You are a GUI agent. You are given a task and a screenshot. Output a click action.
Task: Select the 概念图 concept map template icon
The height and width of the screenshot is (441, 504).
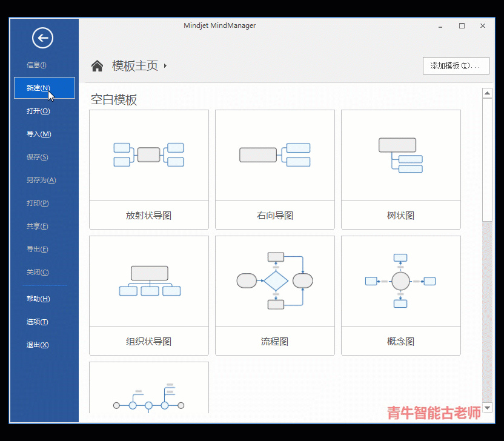tap(400, 281)
